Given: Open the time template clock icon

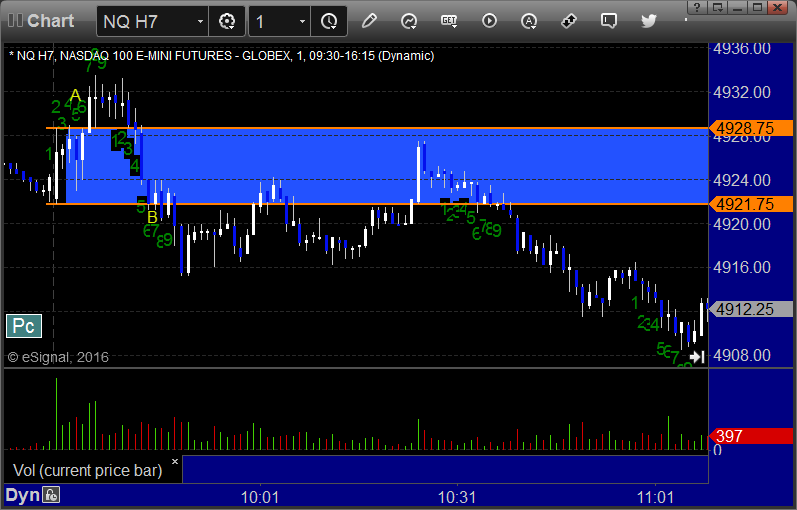Looking at the screenshot, I should click(x=329, y=21).
